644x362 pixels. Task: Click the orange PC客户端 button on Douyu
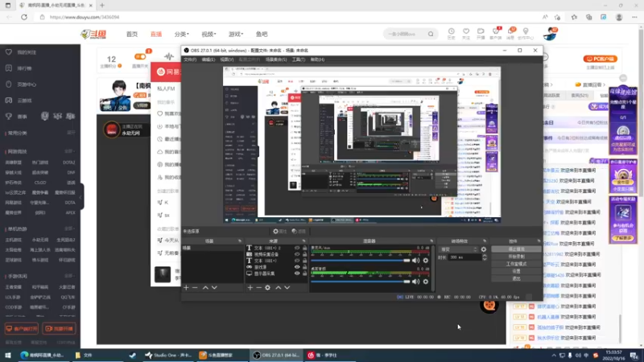(600, 59)
